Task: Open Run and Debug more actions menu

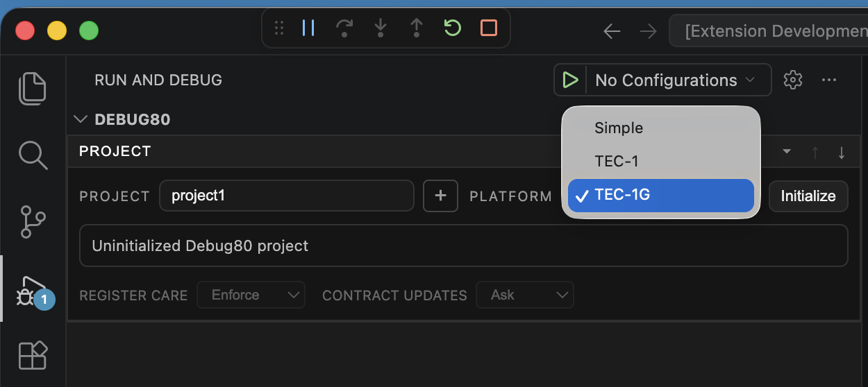Action: pyautogui.click(x=828, y=80)
